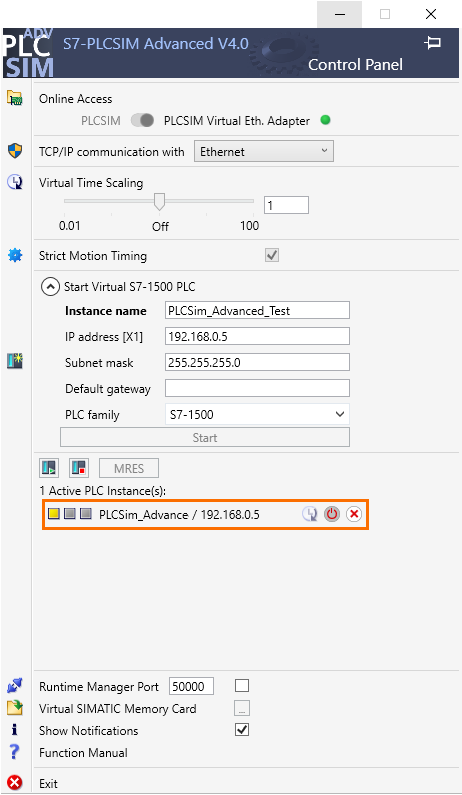Enable the Runtime Manager Port checkbox
Screen dimensions: 462x795
tap(242, 686)
